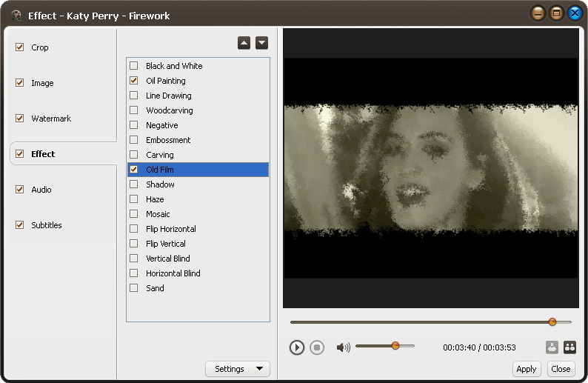Mute the preview with the speaker icon
This screenshot has width=588, height=383.
coord(343,347)
